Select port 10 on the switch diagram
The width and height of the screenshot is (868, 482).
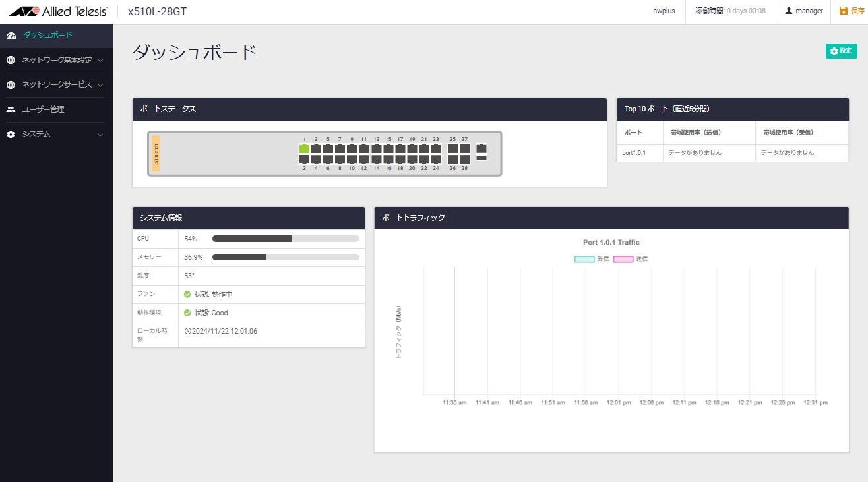tap(352, 159)
